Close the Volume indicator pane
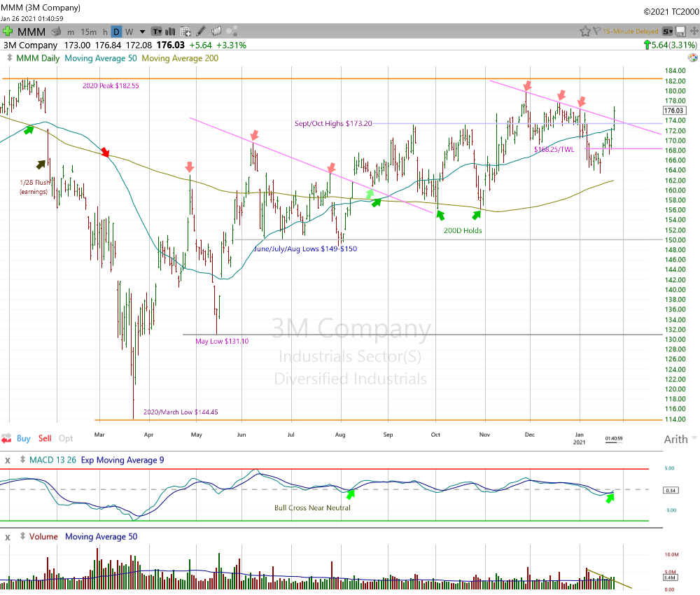Viewport: 700px width, 595px height. pos(7,537)
